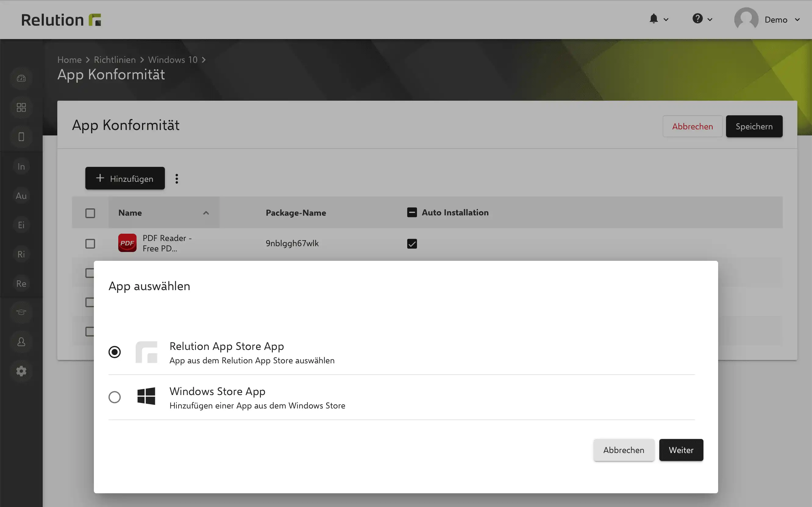This screenshot has height=507, width=812.
Task: Open the 'In' sidebar item
Action: (21, 166)
